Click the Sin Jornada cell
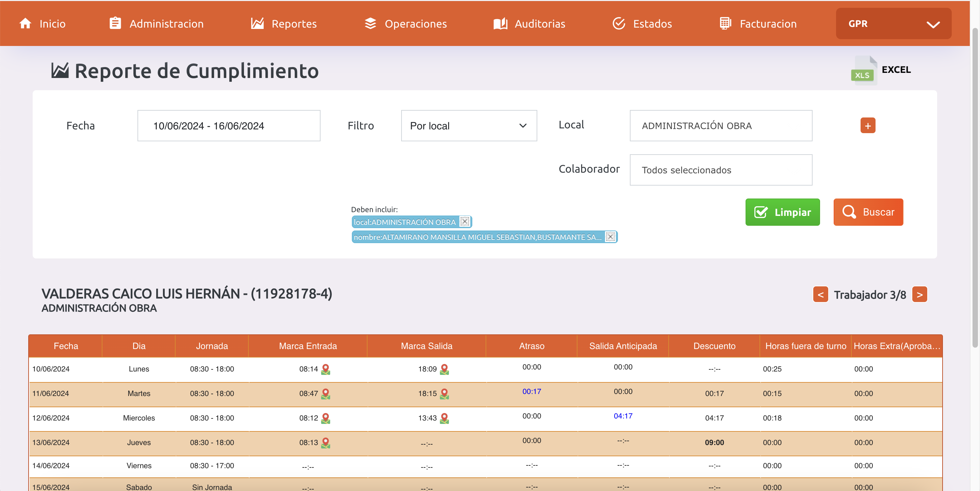This screenshot has width=980, height=491. [x=212, y=487]
